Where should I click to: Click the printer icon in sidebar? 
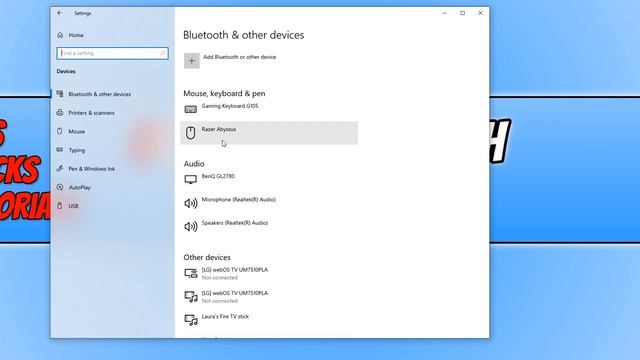[x=60, y=113]
